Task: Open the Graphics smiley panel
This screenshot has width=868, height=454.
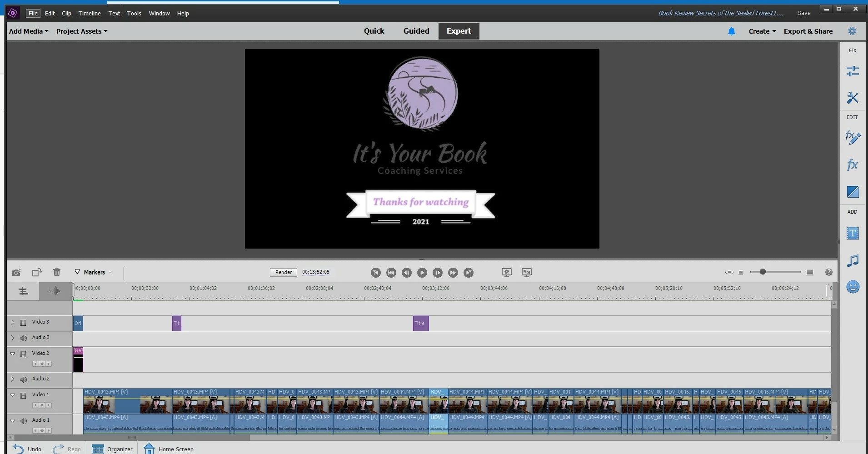Action: coord(853,287)
